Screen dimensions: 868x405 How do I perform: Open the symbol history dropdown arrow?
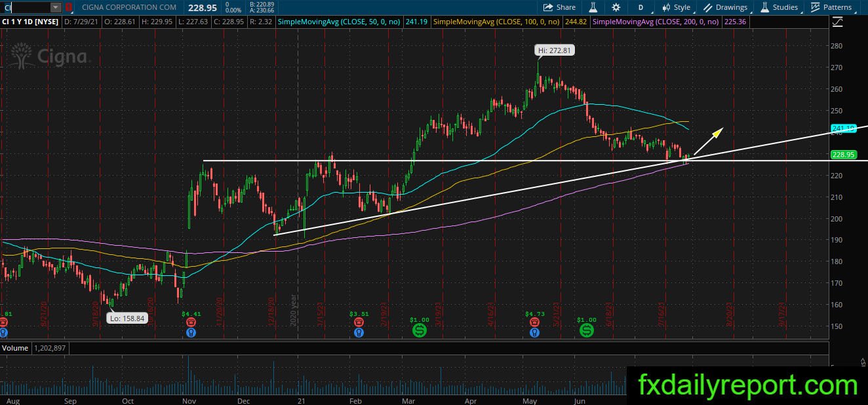coord(56,7)
